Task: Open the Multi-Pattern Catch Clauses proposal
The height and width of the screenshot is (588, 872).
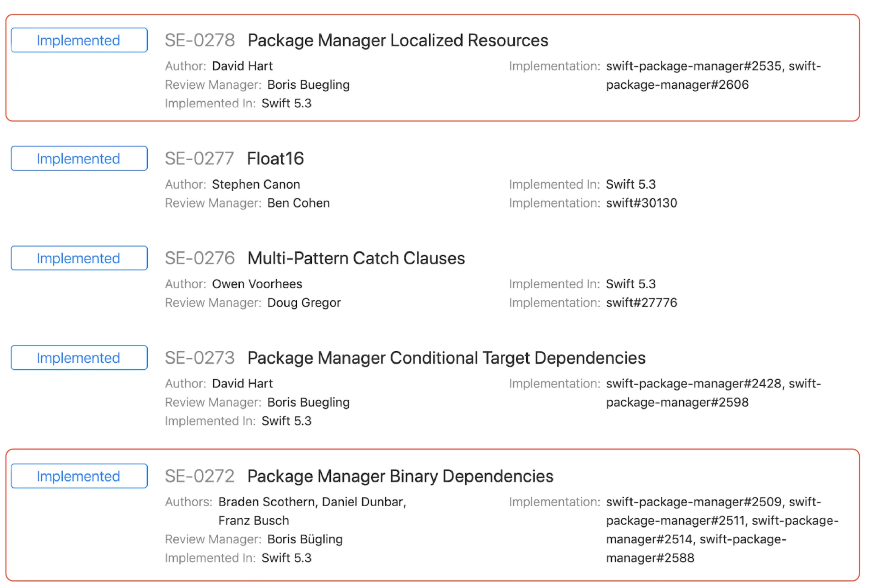Action: point(356,258)
